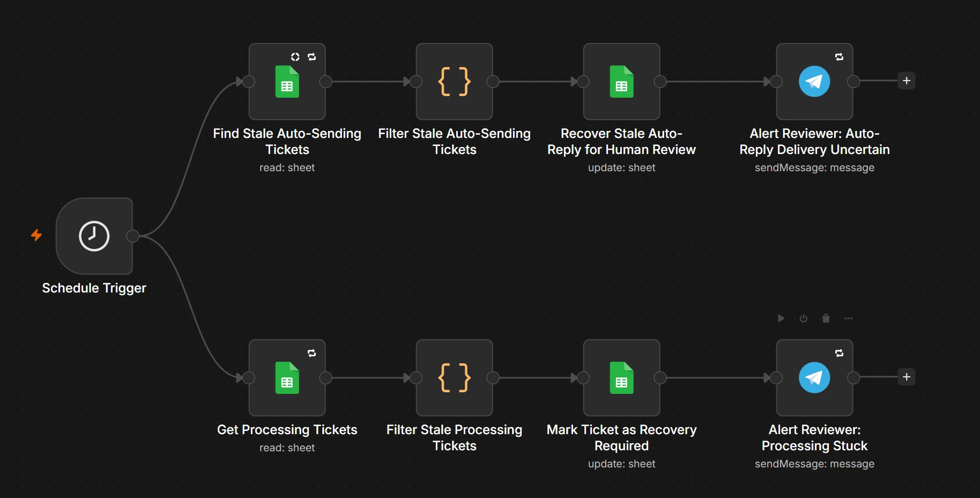980x498 pixels.
Task: Click 'Find Stale Auto-Sending Tickets' label
Action: (287, 142)
